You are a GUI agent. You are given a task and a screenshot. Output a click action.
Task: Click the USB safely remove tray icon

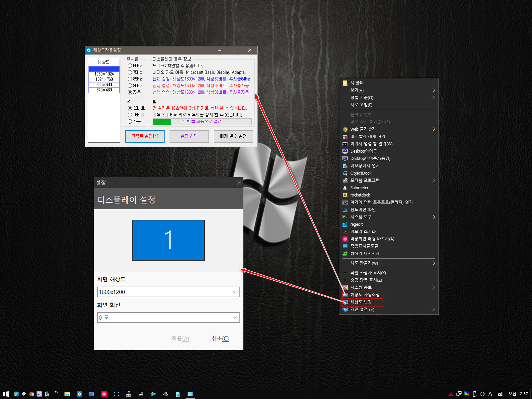pyautogui.click(x=475, y=394)
